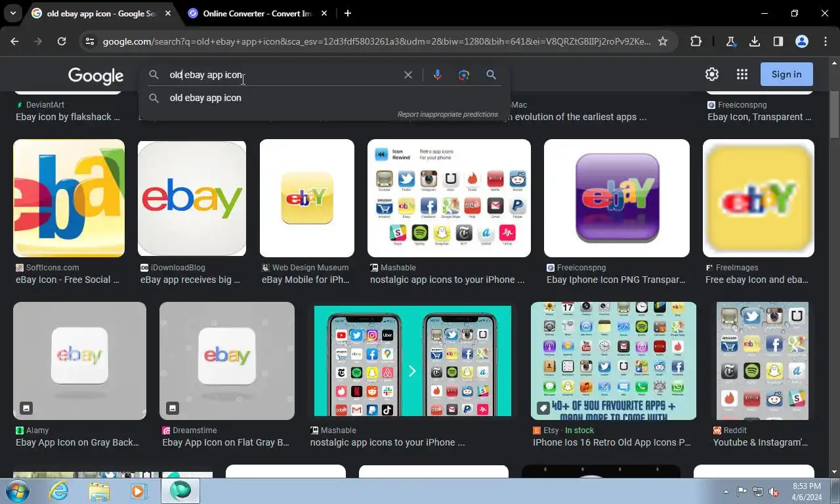This screenshot has height=504, width=840.
Task: Click Ebay Icon, Transparent caption
Action: 759,117
